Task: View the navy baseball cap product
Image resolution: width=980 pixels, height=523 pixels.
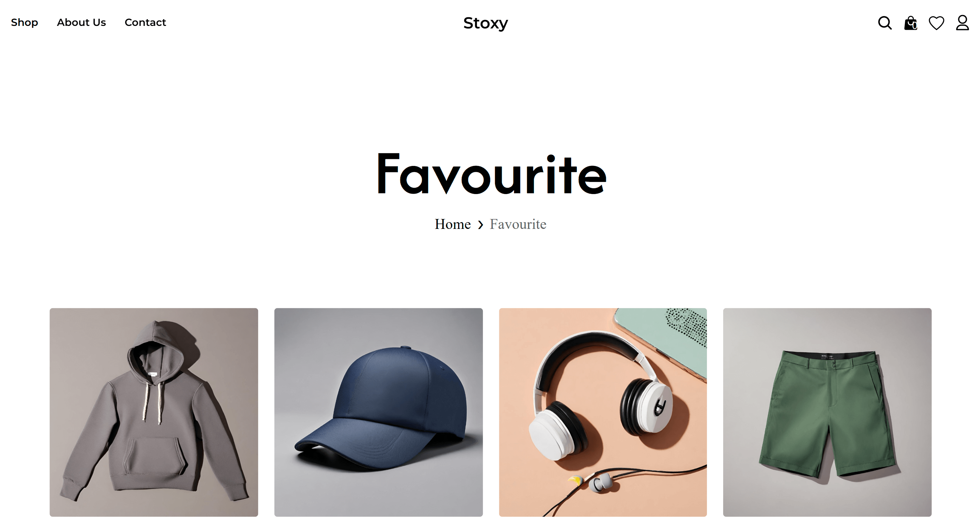Action: [x=379, y=412]
